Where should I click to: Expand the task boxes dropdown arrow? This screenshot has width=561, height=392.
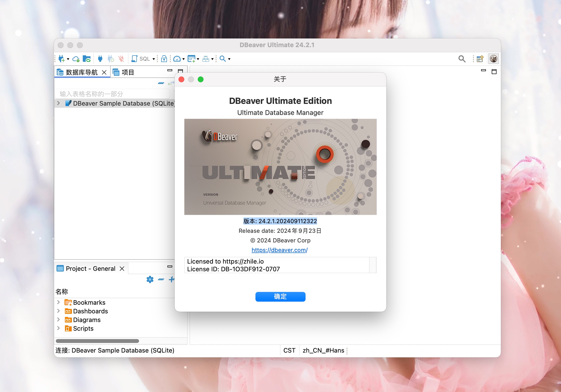coord(212,59)
